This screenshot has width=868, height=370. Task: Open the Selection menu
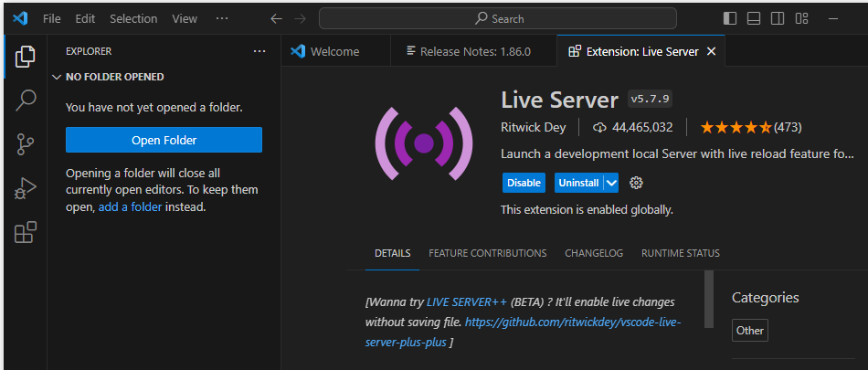(x=133, y=19)
